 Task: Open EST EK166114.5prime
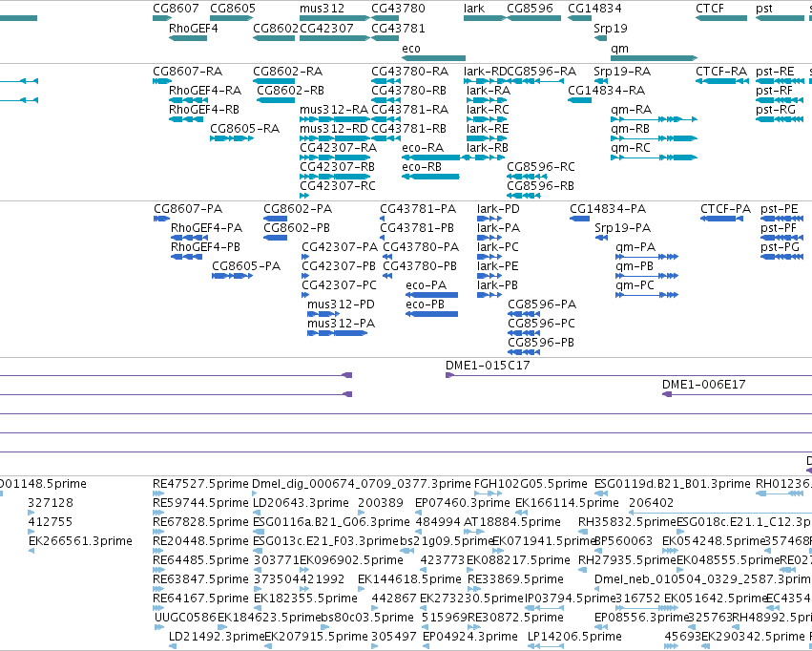[x=567, y=503]
